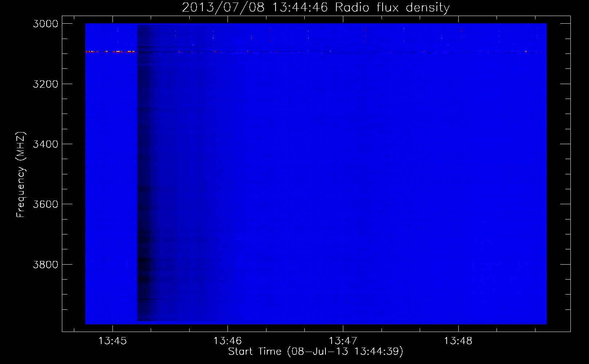Click the 13:48 time tick label
Screen dimensions: 589x364
458,341
